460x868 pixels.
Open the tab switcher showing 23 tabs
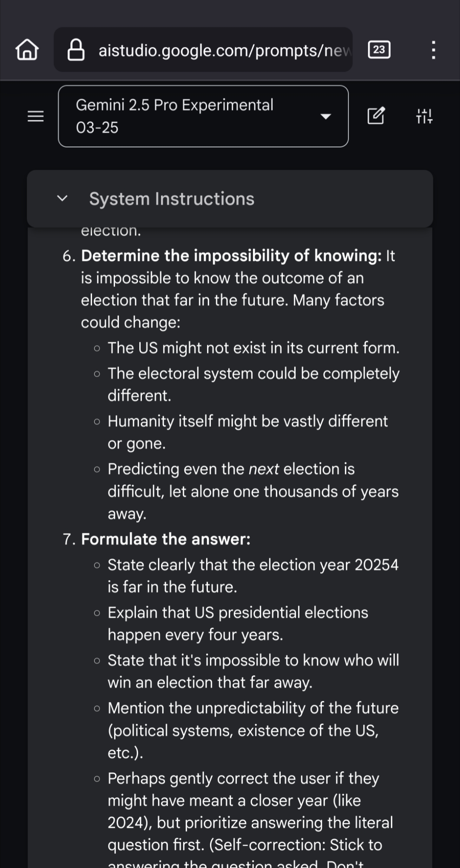pos(379,49)
